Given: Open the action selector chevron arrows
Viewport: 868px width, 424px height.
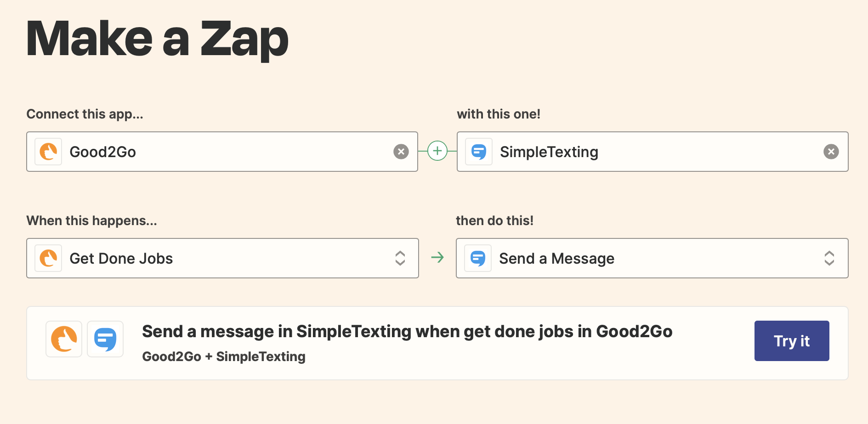Looking at the screenshot, I should click(829, 258).
